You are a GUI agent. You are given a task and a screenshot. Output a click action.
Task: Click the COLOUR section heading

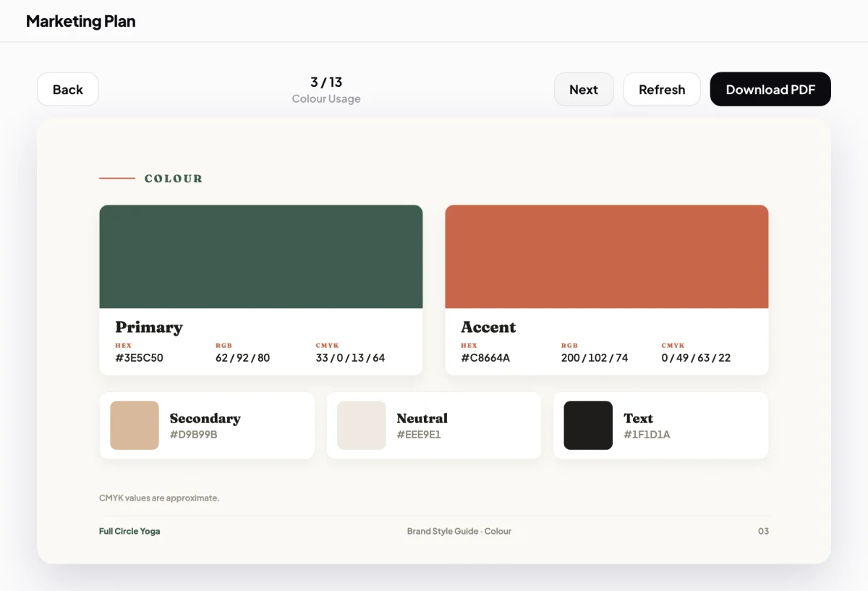coord(174,179)
